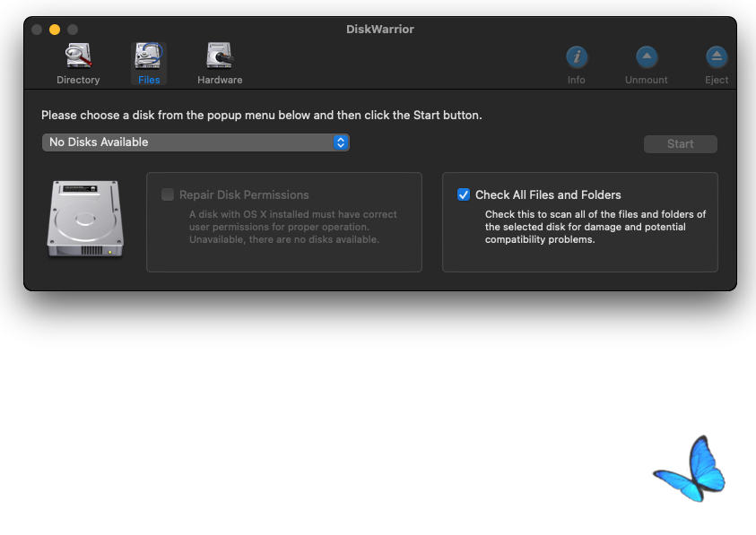756x535 pixels.
Task: Open the Directory tab icon
Action: (78, 64)
